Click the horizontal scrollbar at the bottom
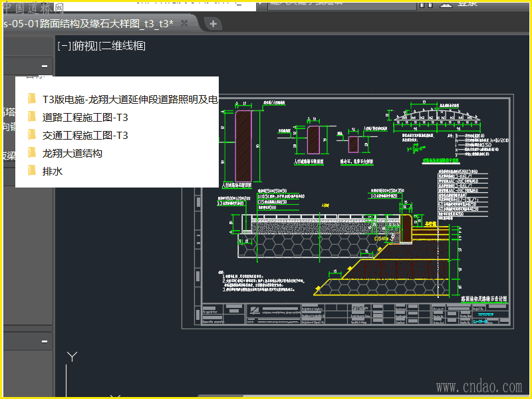The width and height of the screenshot is (532, 399). pyautogui.click(x=363, y=396)
